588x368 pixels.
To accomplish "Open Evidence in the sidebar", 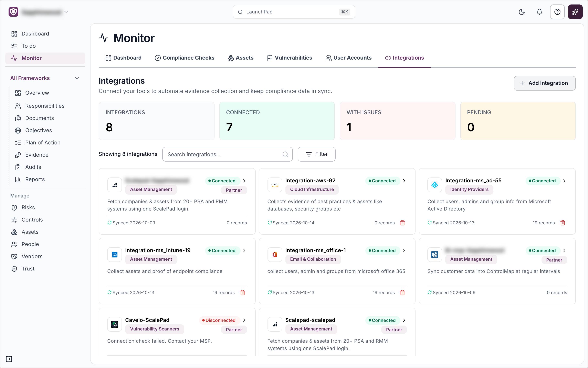I will pyautogui.click(x=47, y=155).
